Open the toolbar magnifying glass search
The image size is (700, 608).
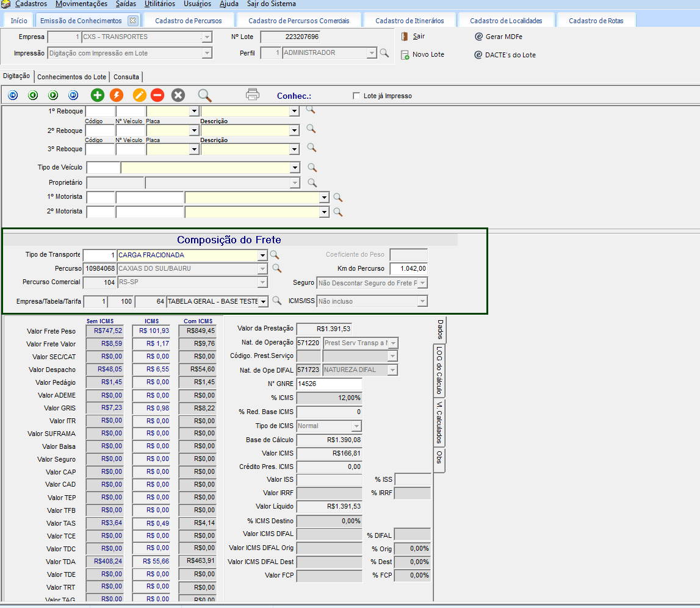205,95
